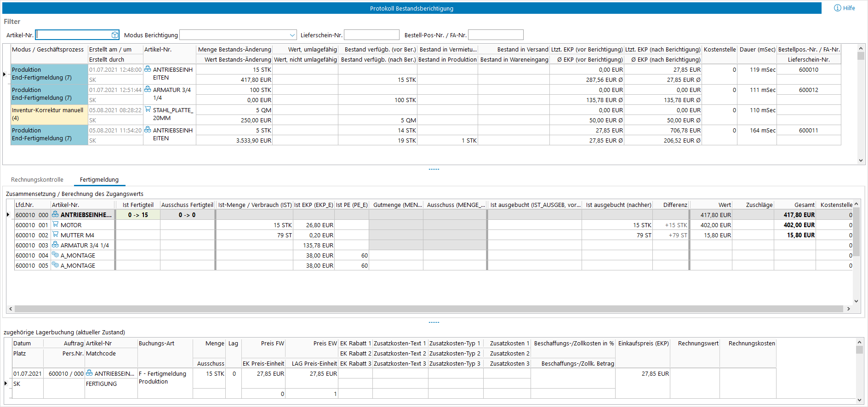
Task: Click into the Lieferschein-Nr. filter field
Action: click(x=371, y=35)
